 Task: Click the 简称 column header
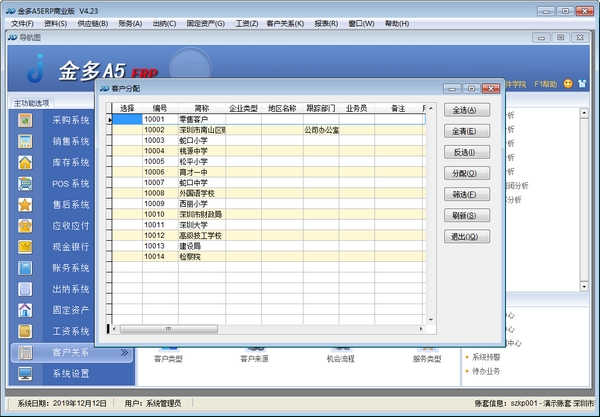[202, 108]
